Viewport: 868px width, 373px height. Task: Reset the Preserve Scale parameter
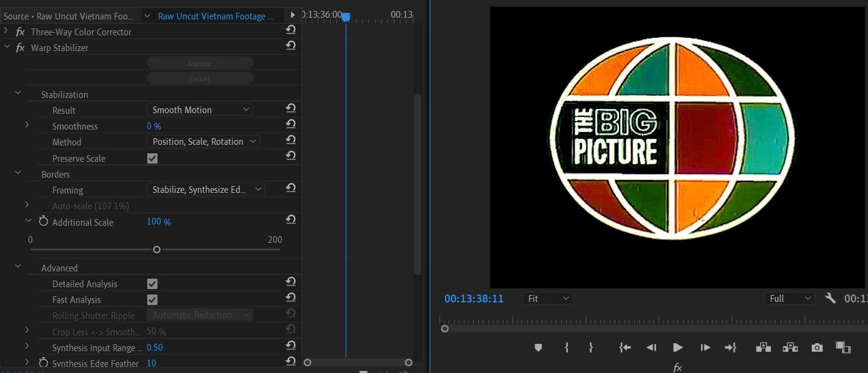click(x=290, y=156)
